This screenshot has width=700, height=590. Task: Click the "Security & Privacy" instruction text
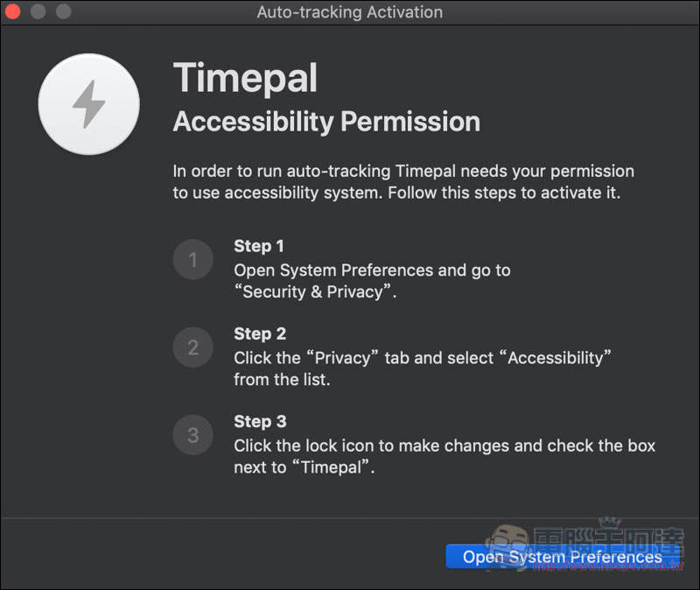[x=373, y=281]
